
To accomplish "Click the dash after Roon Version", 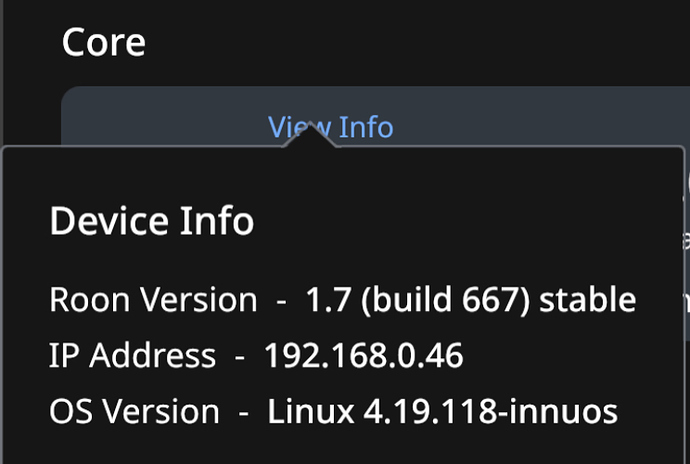I will (282, 302).
